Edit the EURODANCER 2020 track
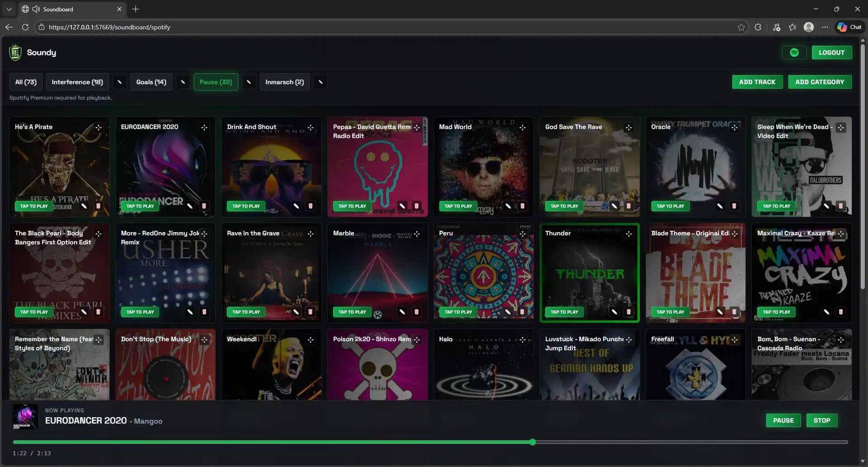The image size is (868, 467). coord(190,206)
